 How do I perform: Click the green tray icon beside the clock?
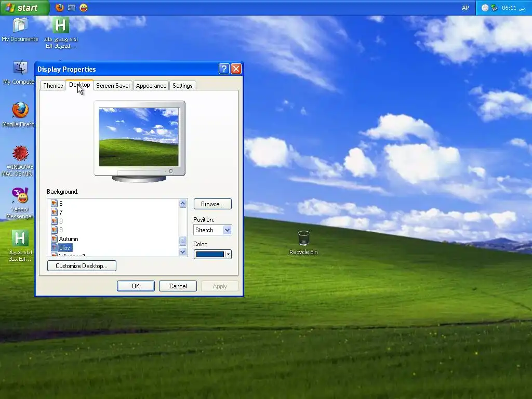(x=495, y=8)
